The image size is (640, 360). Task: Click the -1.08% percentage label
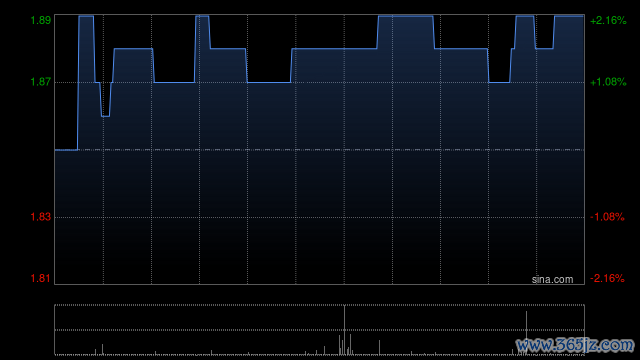click(607, 217)
